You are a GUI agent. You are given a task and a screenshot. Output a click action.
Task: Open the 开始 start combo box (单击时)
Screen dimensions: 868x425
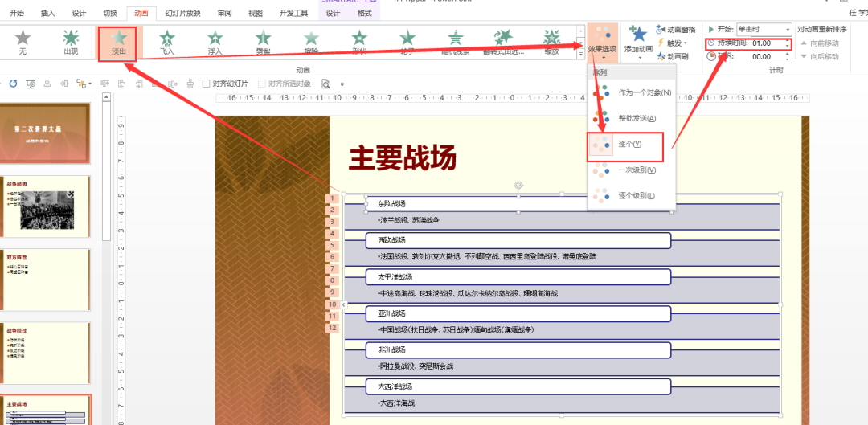(764, 30)
